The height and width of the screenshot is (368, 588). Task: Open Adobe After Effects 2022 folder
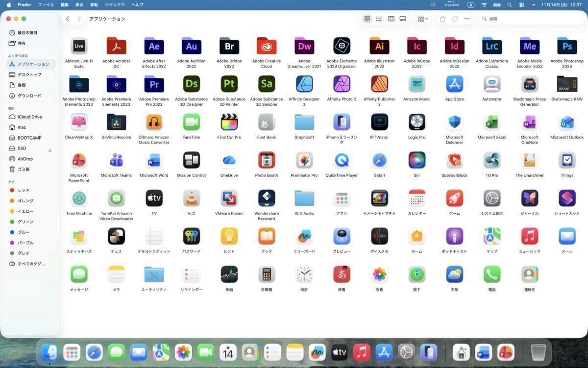(154, 46)
